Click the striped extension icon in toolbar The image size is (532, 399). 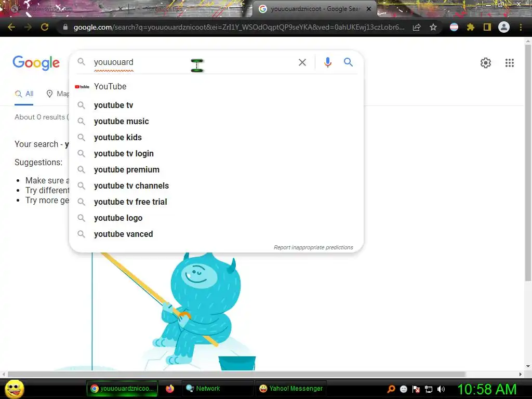tap(454, 27)
